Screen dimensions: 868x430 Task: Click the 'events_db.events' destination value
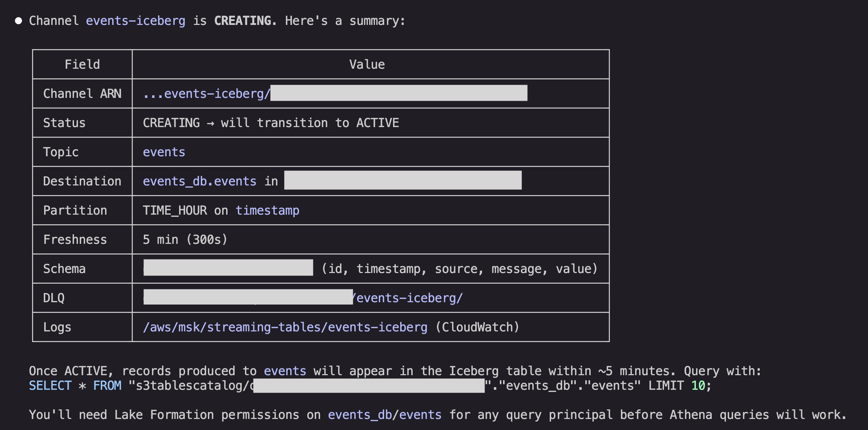[x=200, y=181]
